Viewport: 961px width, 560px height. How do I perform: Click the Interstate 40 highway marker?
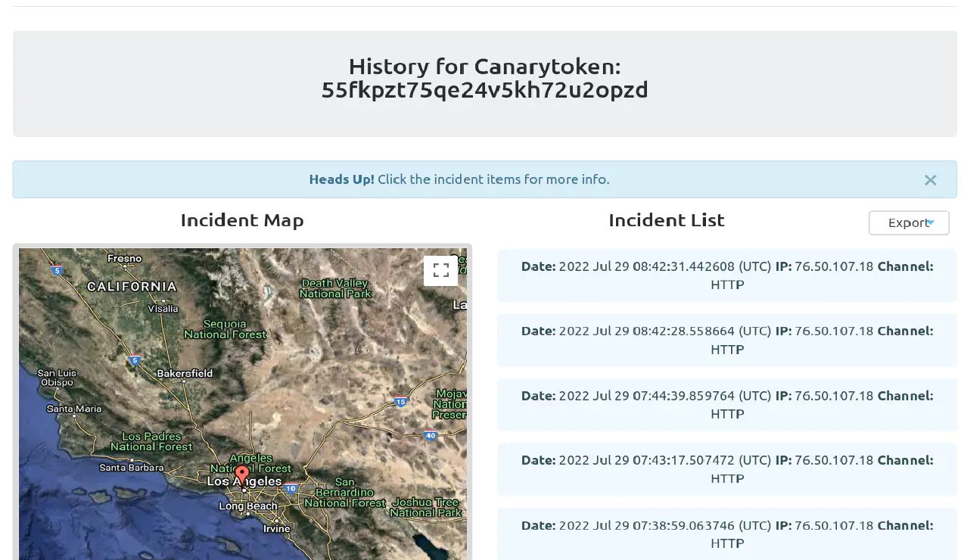430,436
